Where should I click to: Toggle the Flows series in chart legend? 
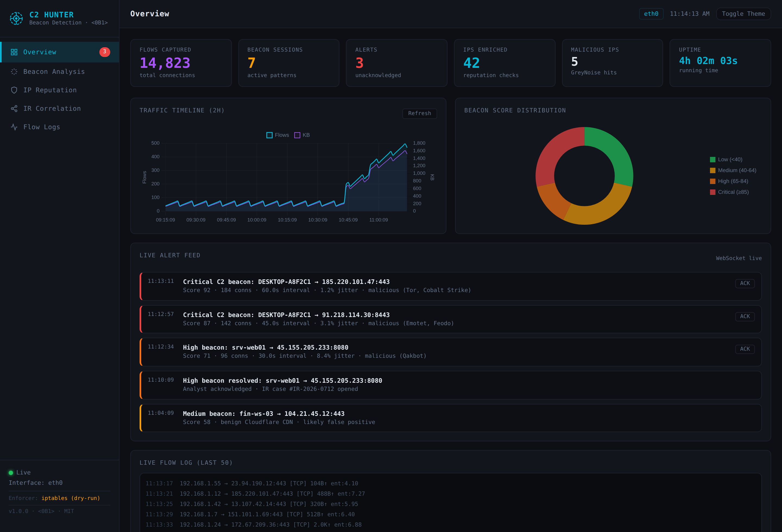click(278, 135)
